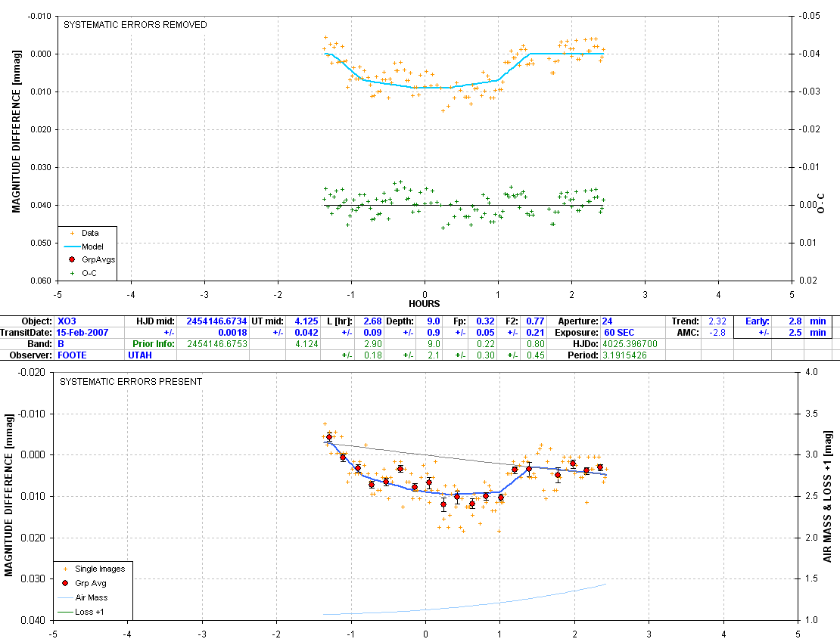Select the Observer name FOOTE
840x642 pixels.
(x=72, y=355)
